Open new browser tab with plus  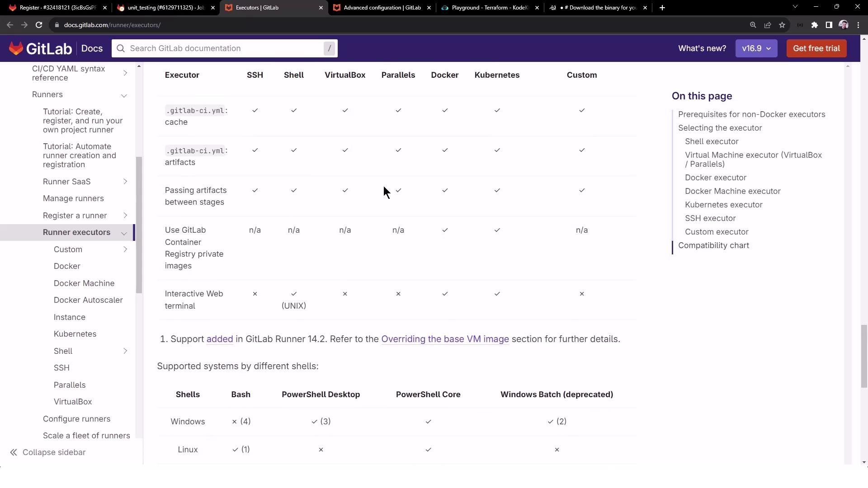[x=662, y=8]
